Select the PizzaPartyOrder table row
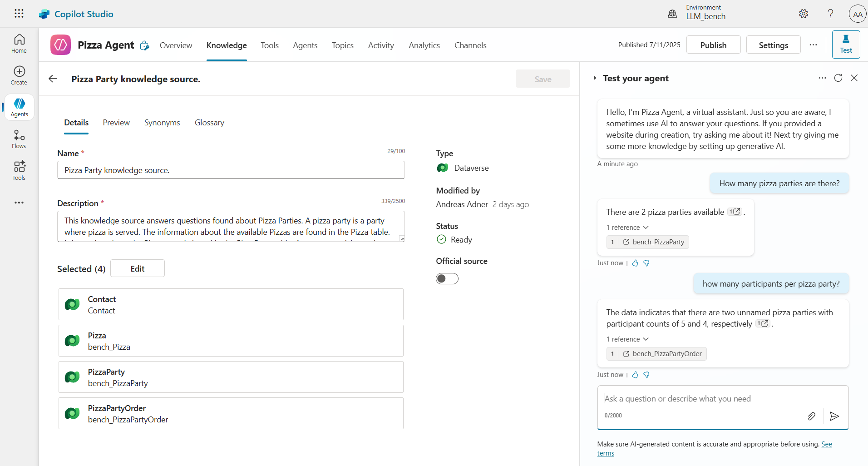868x466 pixels. pos(231,413)
